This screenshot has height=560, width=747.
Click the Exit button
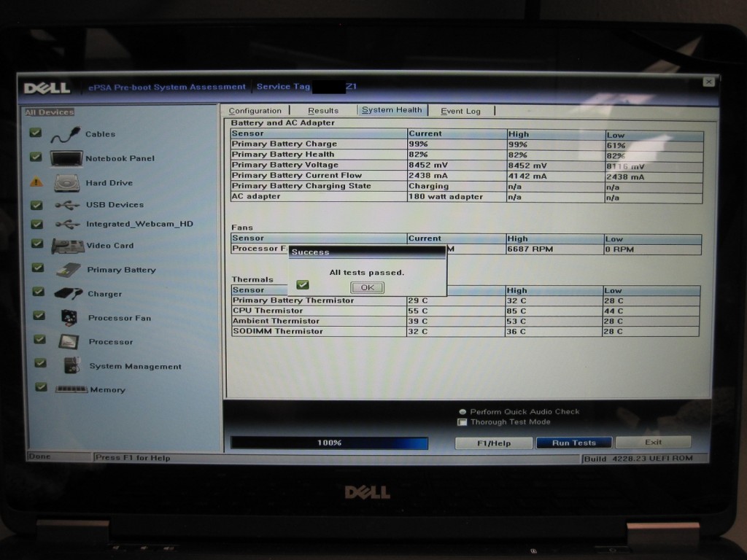(x=653, y=443)
